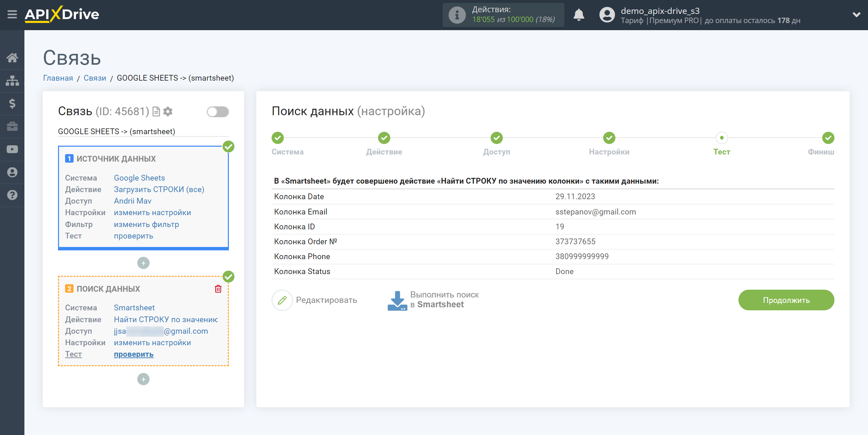Go to the Доступ step

click(x=497, y=138)
